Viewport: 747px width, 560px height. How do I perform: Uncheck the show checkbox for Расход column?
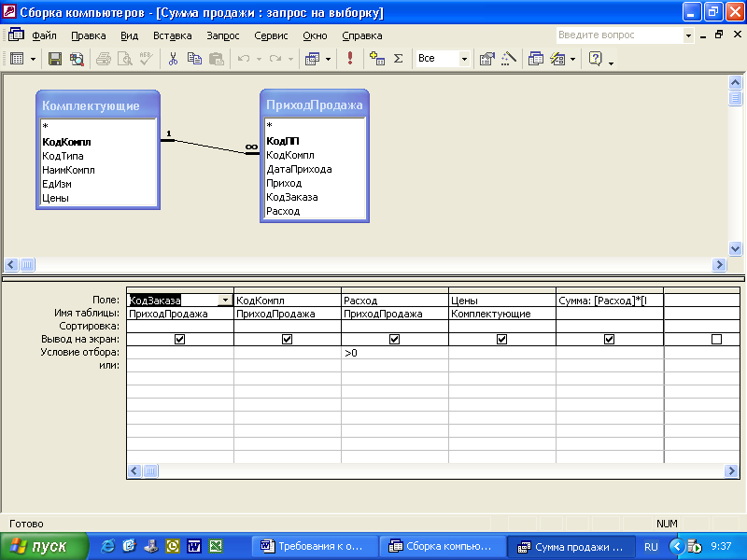pos(394,340)
